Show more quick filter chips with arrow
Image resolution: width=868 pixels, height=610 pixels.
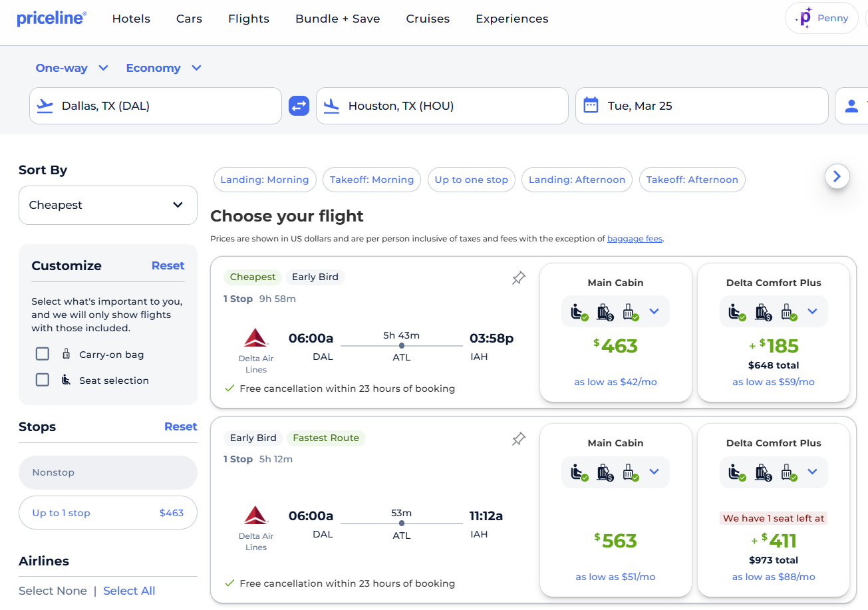837,176
